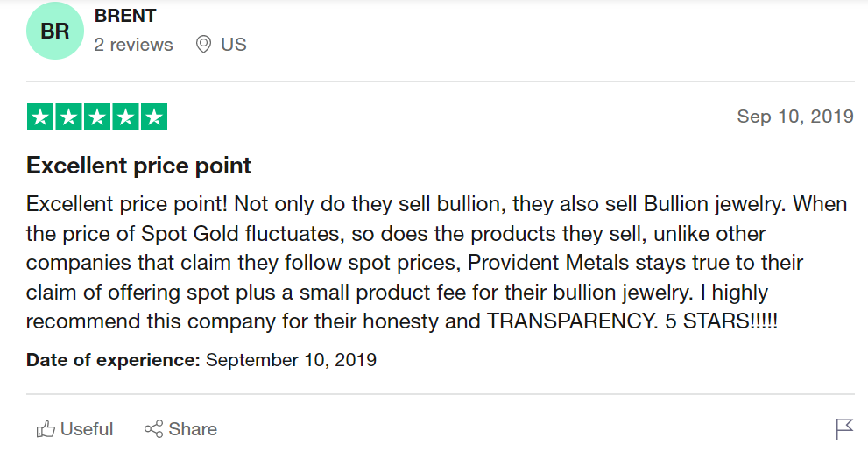
Task: Click the second green rating star
Action: 68,117
